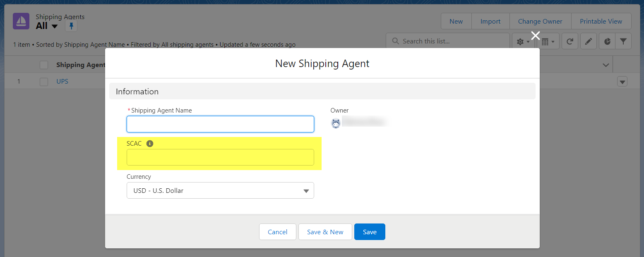The height and width of the screenshot is (257, 644).
Task: Open table display-as dropdown
Action: 548,41
